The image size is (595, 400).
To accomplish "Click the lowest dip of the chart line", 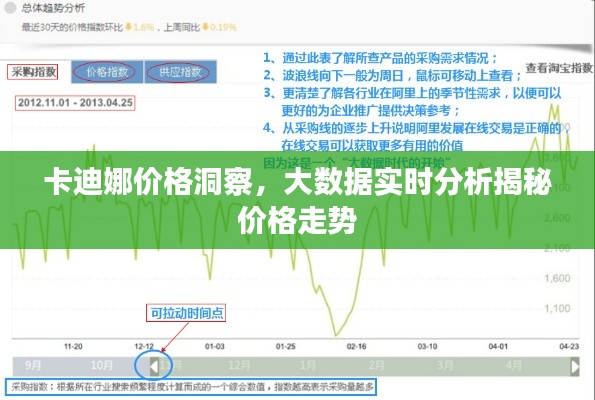I will 336,335.
